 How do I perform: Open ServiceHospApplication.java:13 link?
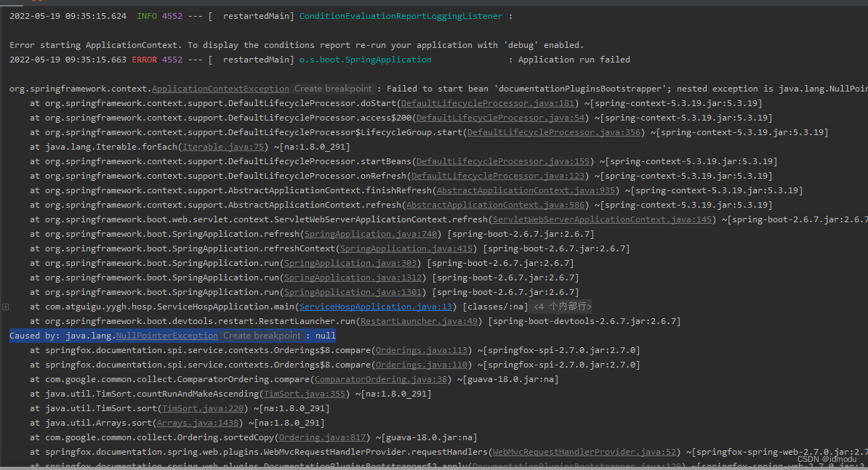pos(375,307)
